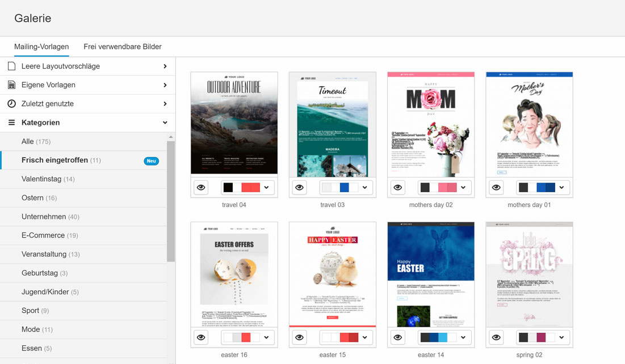
Task: Click the hamburger icon beside Kategorien
Action: pyautogui.click(x=11, y=122)
